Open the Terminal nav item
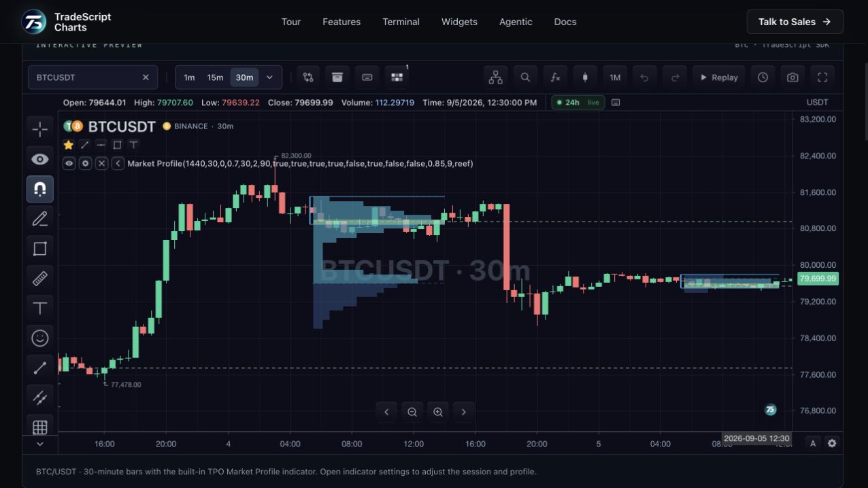The height and width of the screenshot is (488, 868). [x=401, y=22]
